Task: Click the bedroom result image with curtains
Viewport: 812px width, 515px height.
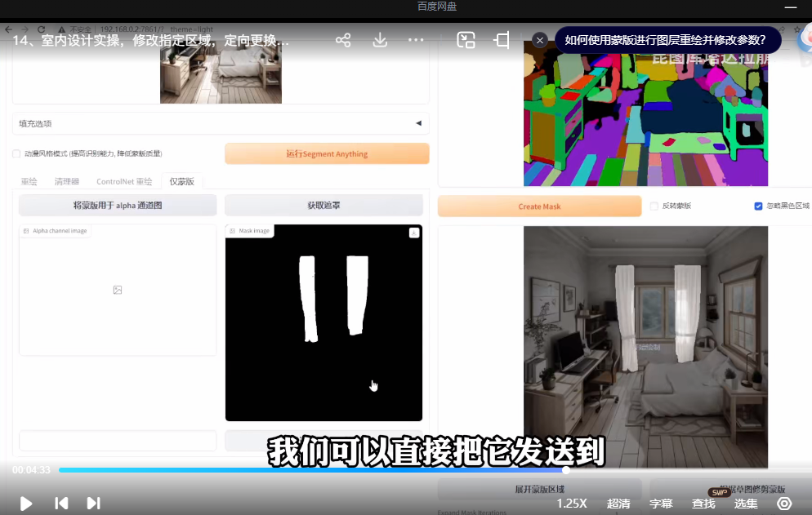Action: 645,347
